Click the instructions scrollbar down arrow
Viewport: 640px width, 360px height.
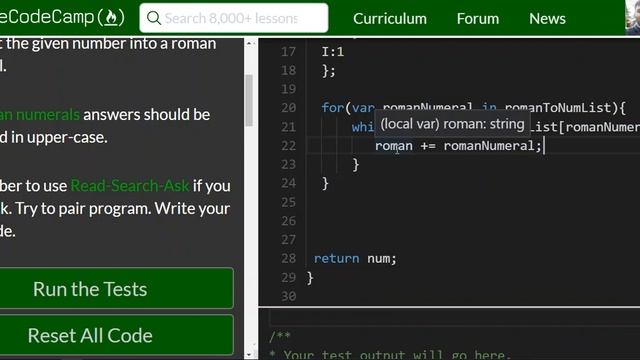249,355
